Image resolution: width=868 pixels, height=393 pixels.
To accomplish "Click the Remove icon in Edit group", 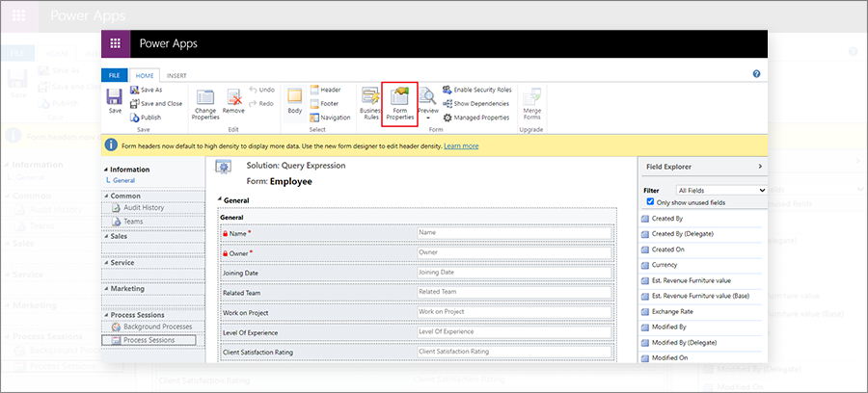I will [x=233, y=97].
